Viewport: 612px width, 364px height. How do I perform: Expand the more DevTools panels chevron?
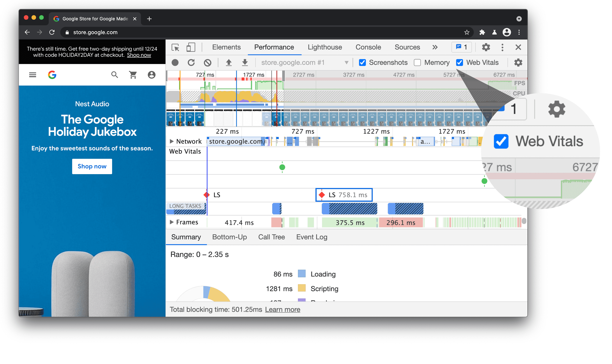(435, 47)
